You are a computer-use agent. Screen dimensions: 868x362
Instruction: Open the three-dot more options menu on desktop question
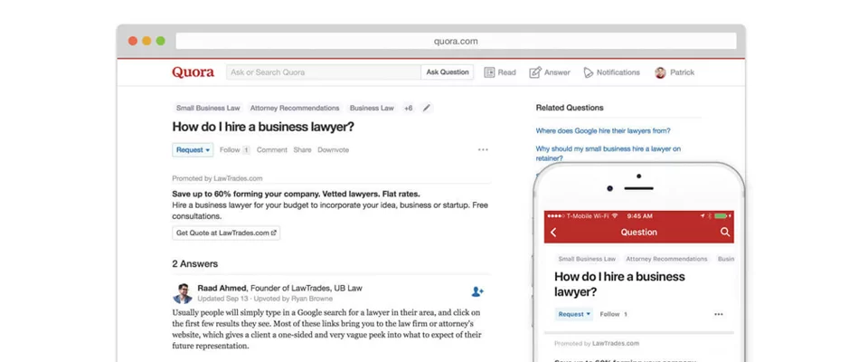[483, 150]
